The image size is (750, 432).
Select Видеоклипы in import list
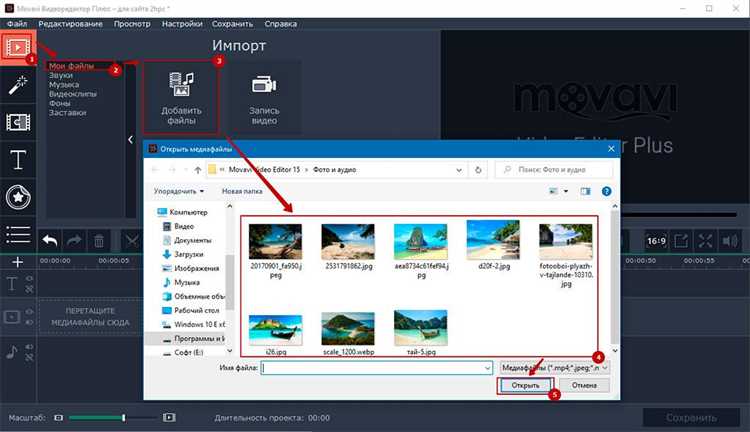point(72,94)
